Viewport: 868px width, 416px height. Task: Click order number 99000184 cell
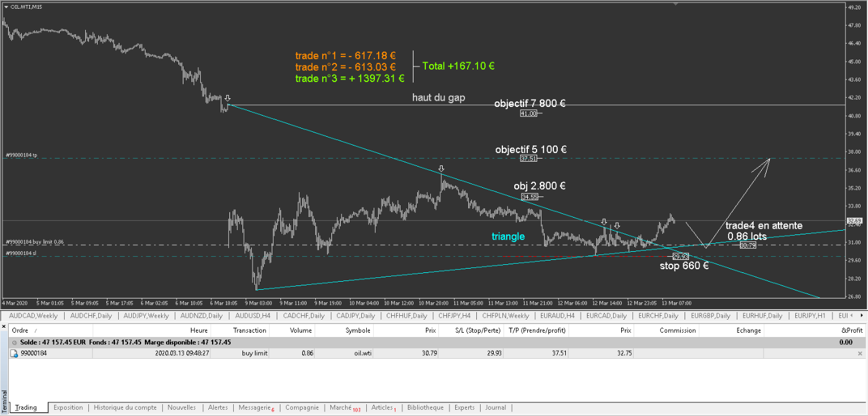pyautogui.click(x=34, y=353)
